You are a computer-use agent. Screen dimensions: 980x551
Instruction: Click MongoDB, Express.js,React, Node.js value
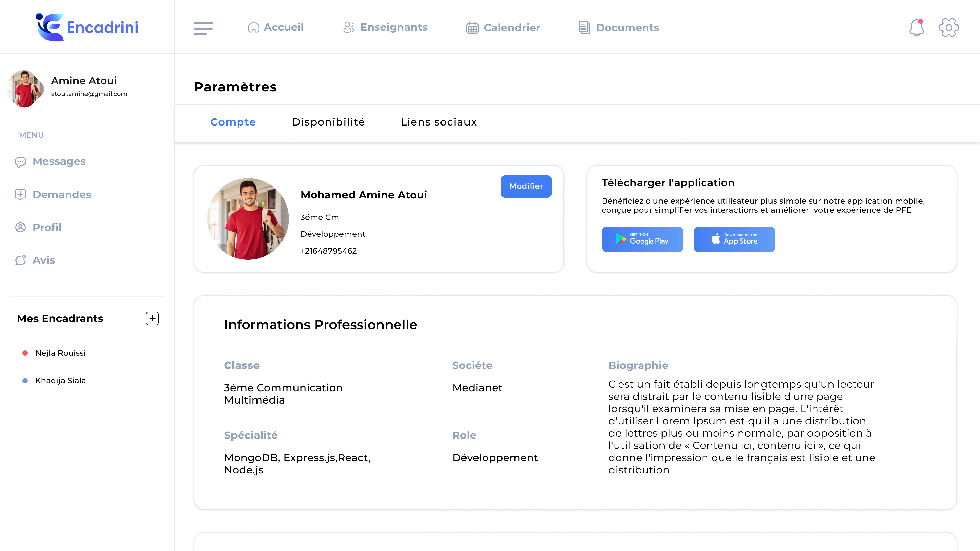pyautogui.click(x=297, y=464)
